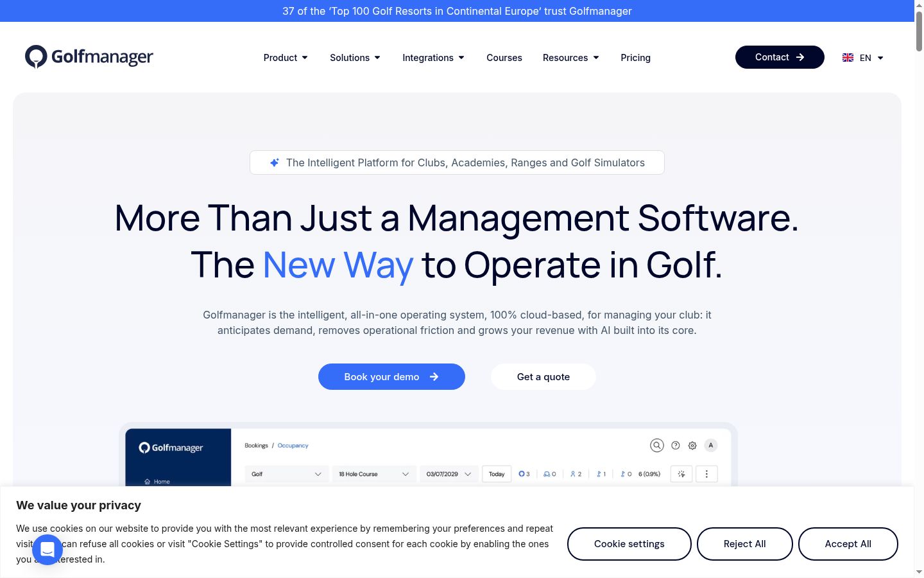Expand the Resources dropdown menu
The image size is (924, 578).
point(570,58)
